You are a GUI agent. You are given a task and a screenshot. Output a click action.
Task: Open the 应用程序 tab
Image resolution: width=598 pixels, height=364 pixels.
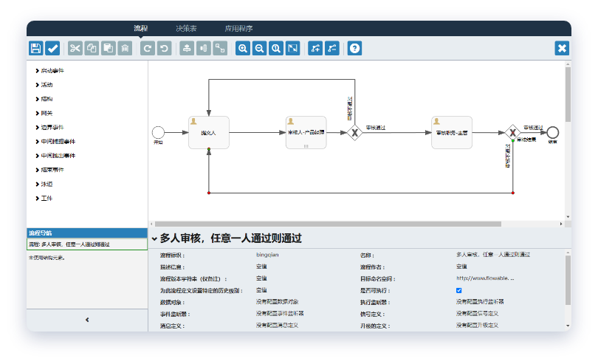click(238, 28)
